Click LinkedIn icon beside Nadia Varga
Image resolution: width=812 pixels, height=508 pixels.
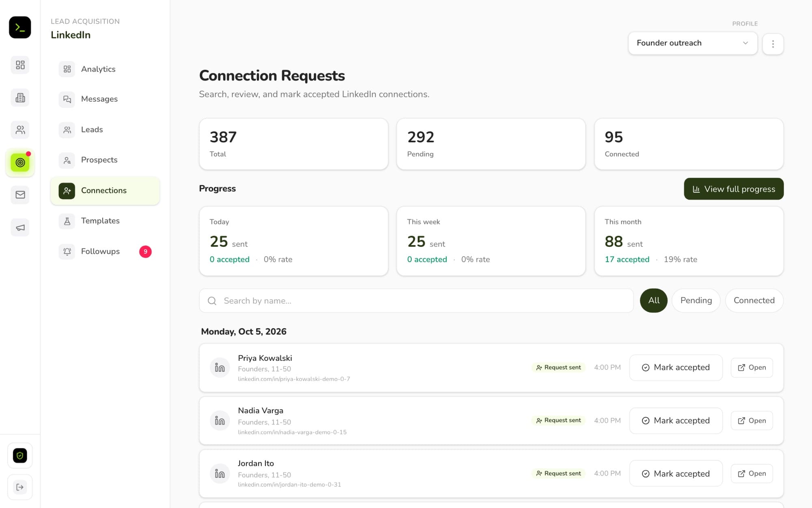pyautogui.click(x=220, y=421)
